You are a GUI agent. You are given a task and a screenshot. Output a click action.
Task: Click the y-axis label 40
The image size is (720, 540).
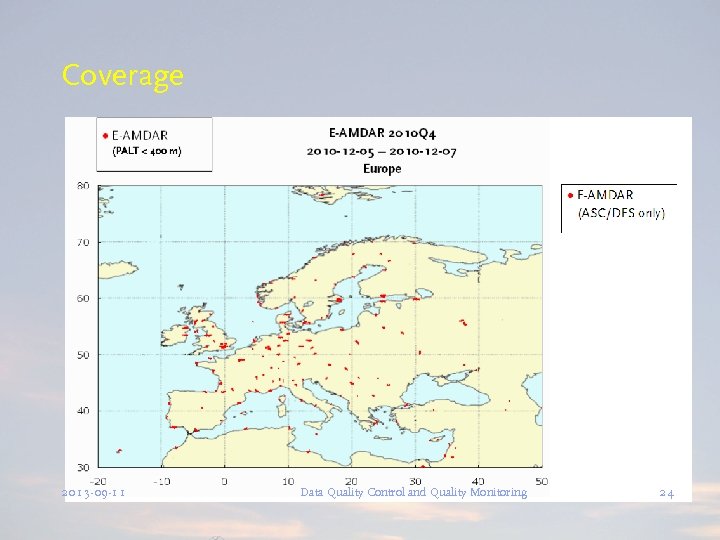(x=83, y=411)
